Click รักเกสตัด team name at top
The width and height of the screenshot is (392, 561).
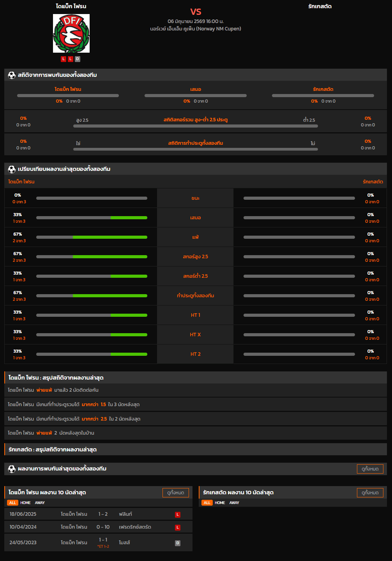(x=320, y=6)
